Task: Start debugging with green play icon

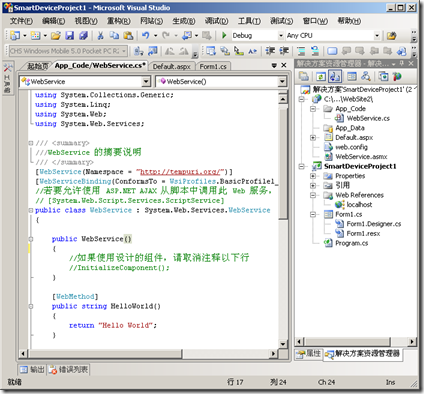Action: coord(224,35)
